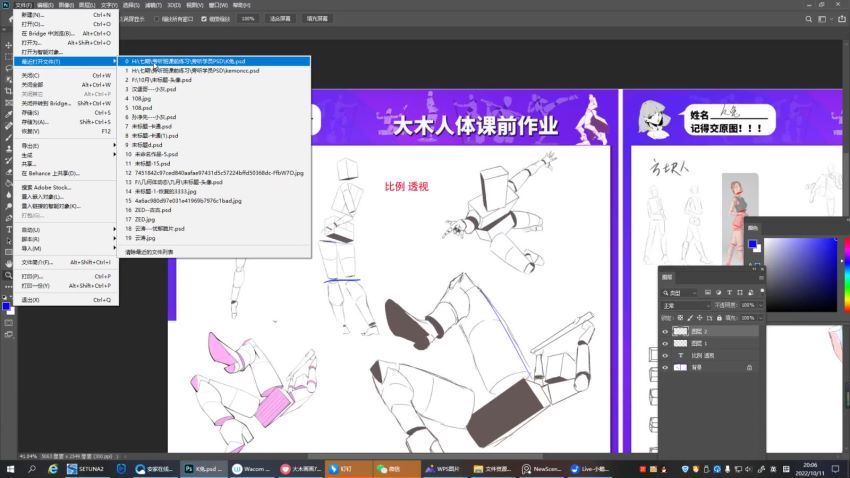
Task: Click the Windows Start button
Action: 10,469
